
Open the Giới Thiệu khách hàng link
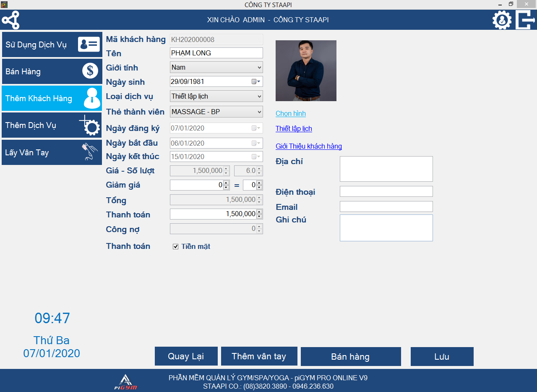pyautogui.click(x=308, y=146)
